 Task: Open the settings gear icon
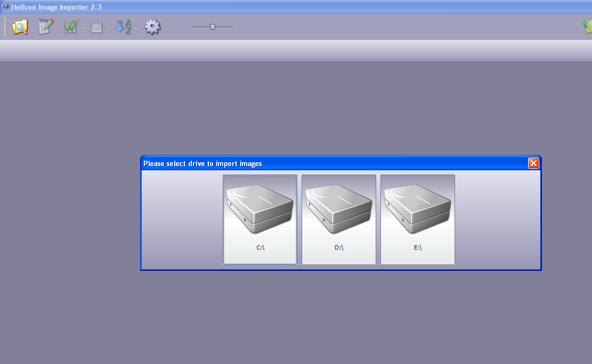(152, 27)
